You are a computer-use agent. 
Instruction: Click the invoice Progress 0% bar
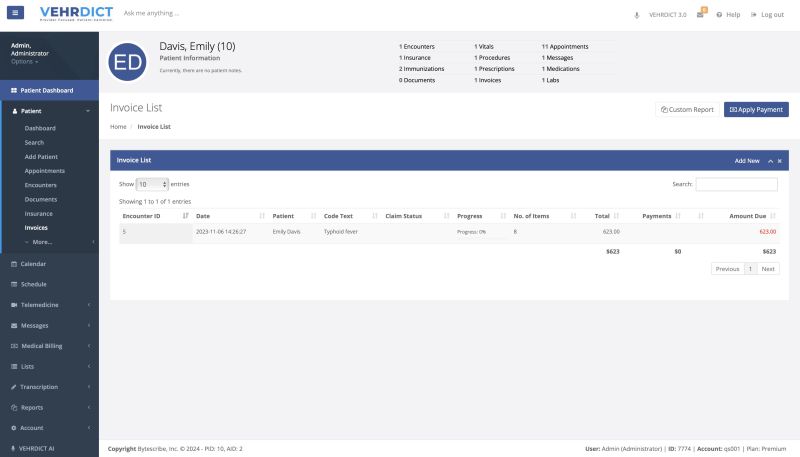pos(471,232)
